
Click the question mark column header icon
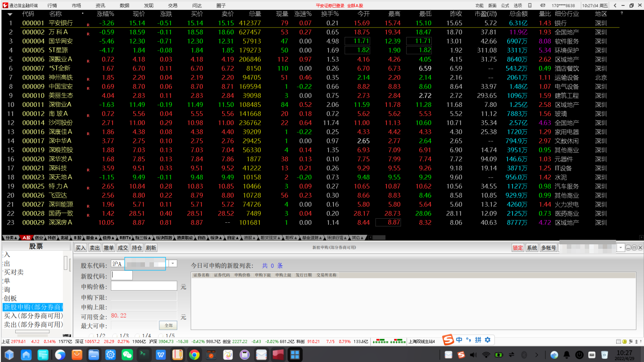tap(622, 13)
